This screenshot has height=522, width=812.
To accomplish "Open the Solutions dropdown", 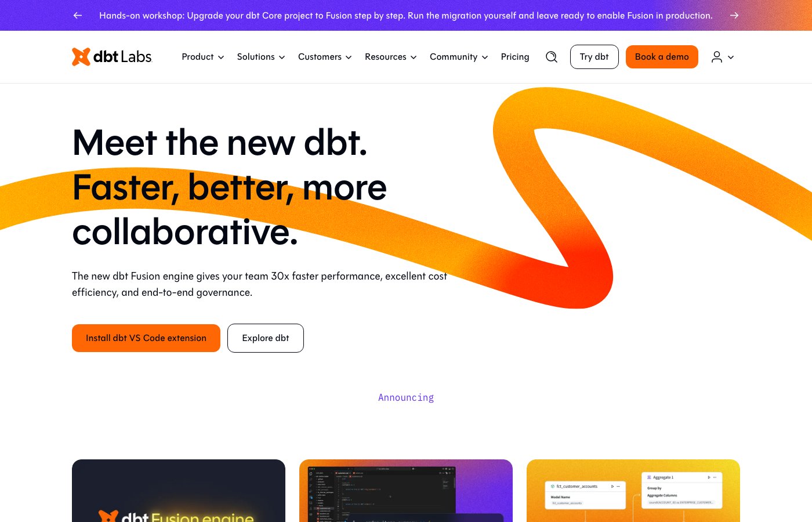I will pyautogui.click(x=260, y=57).
